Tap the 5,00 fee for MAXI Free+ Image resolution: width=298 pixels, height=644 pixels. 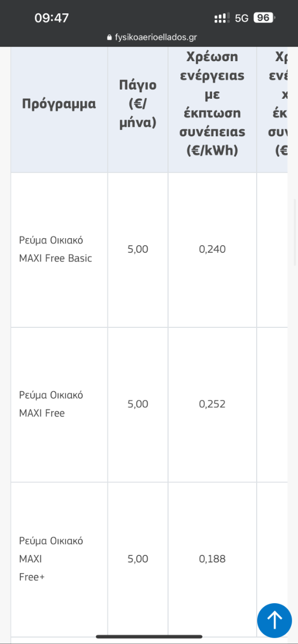pos(138,559)
